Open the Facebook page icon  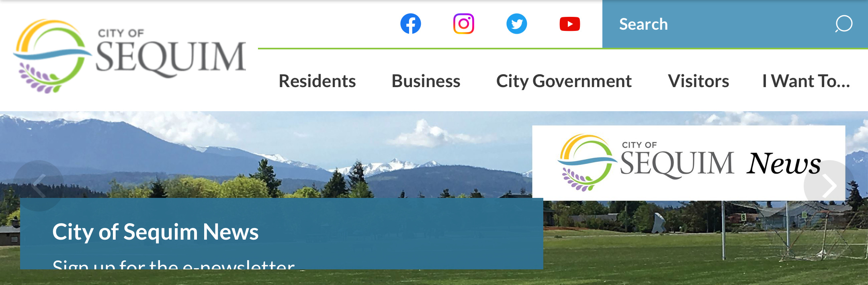[x=411, y=24]
